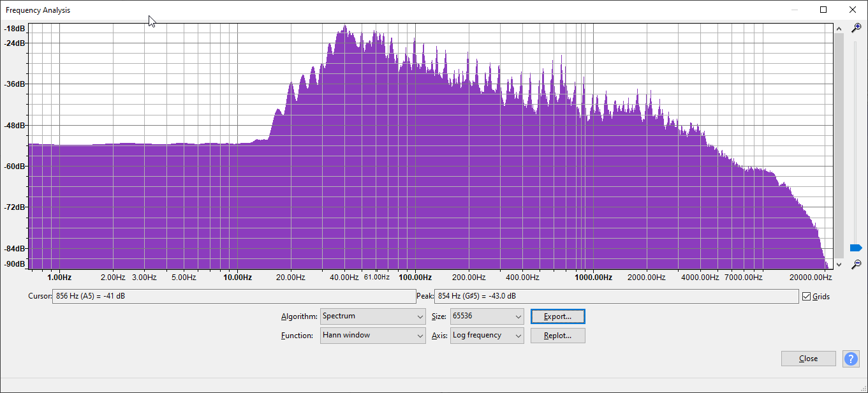Expand the Axis dropdown showing Log frequency
Image resolution: width=868 pixels, height=393 pixels.
[x=487, y=336]
